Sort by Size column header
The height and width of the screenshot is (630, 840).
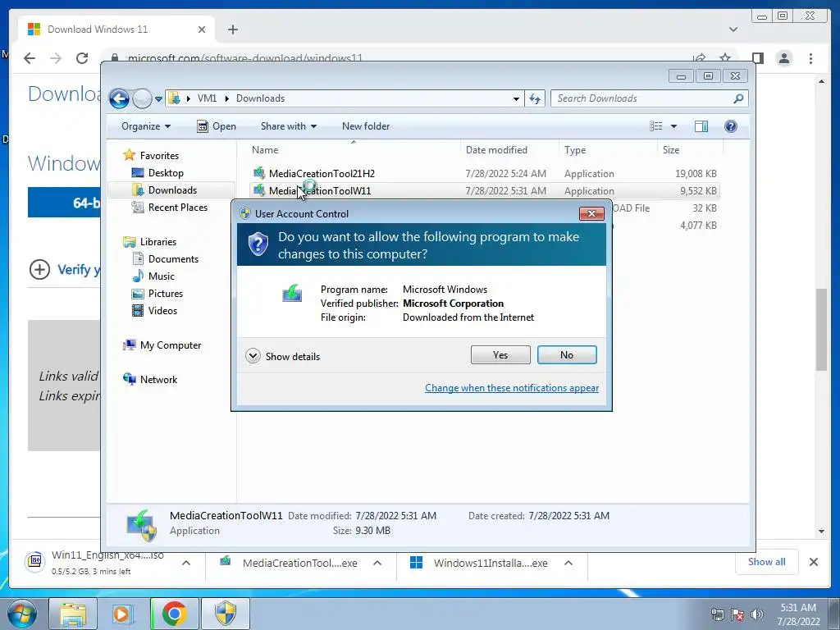[690, 150]
